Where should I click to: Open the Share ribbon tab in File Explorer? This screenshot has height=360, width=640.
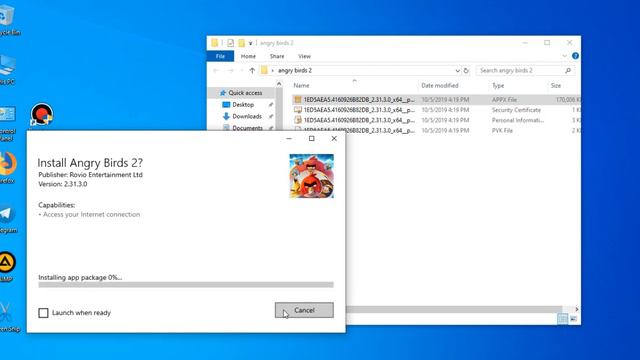(x=277, y=56)
